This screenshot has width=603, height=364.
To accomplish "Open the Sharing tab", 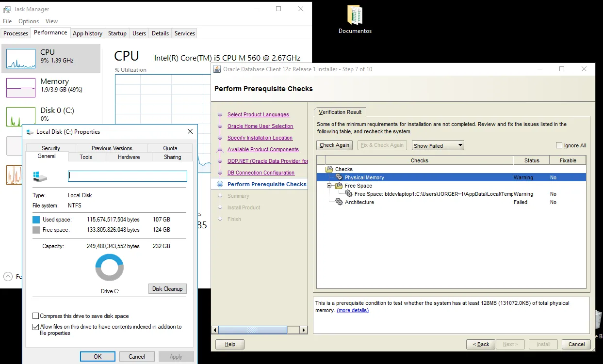I will tap(173, 157).
